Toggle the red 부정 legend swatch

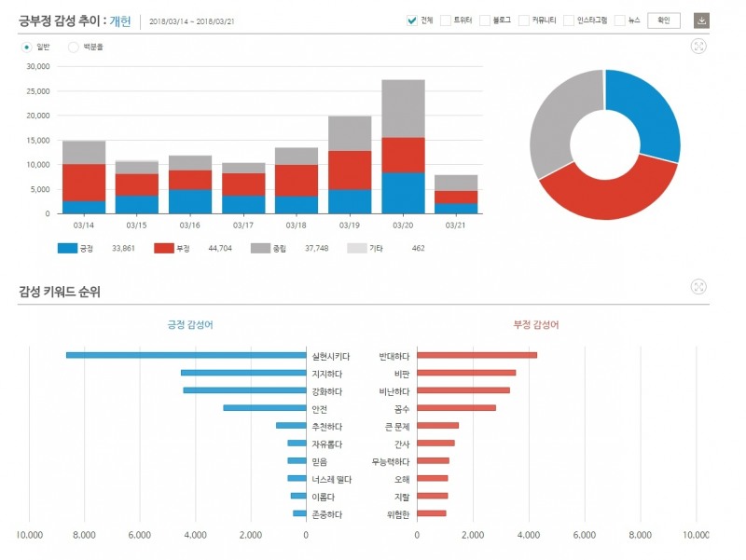click(164, 248)
